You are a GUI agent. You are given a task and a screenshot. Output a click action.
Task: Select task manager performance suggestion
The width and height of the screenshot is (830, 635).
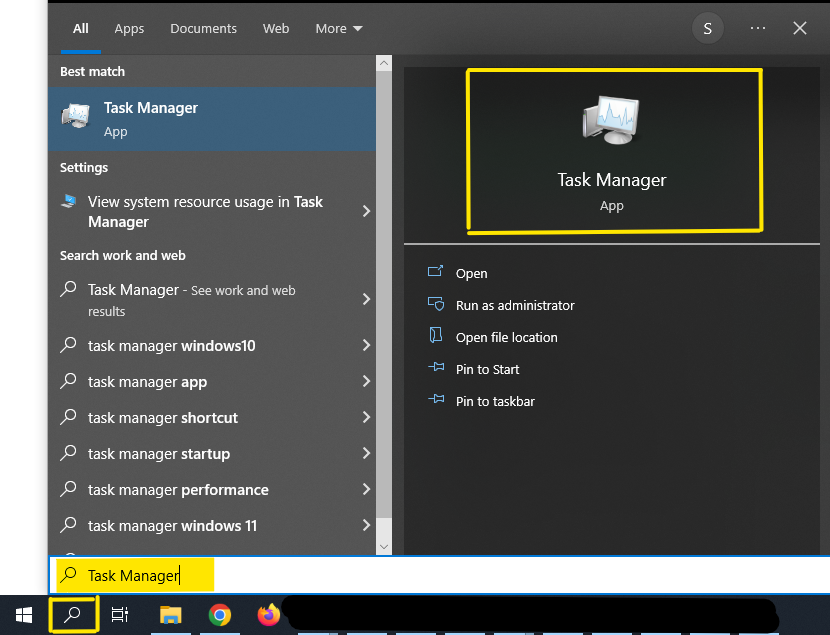pyautogui.click(x=212, y=489)
